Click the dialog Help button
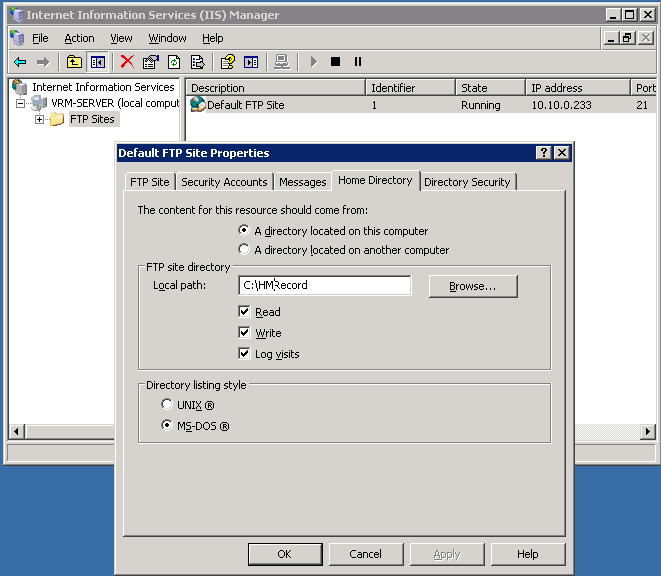Screen dimensions: 661x576 [x=528, y=554]
